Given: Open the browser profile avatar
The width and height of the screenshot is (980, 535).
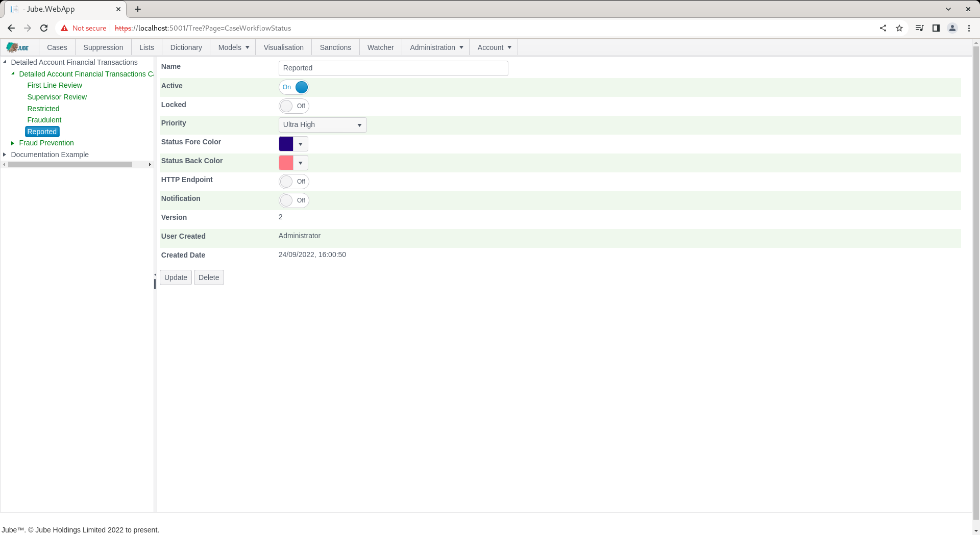Looking at the screenshot, I should click(x=952, y=28).
